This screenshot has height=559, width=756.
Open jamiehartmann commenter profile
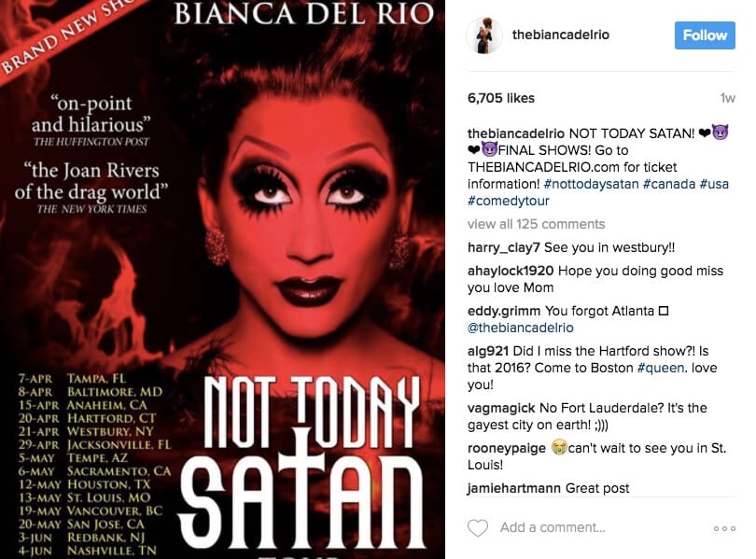click(514, 488)
